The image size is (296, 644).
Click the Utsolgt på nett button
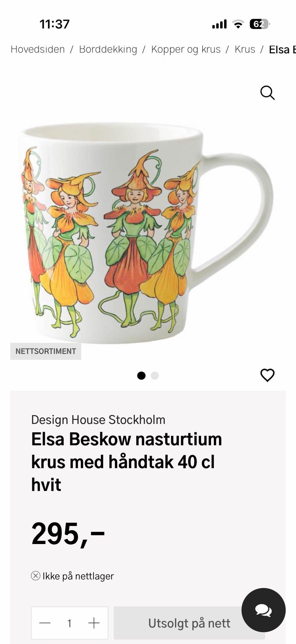click(x=189, y=623)
